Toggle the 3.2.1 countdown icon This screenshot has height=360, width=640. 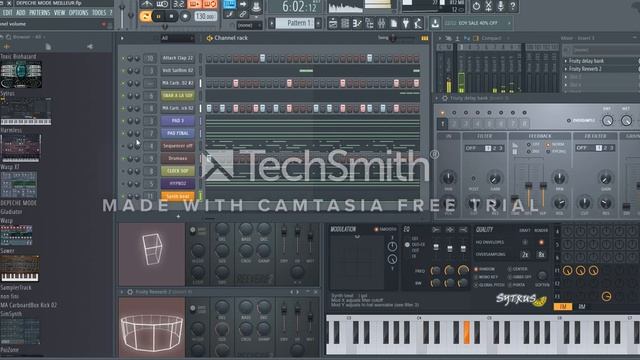[178, 4]
